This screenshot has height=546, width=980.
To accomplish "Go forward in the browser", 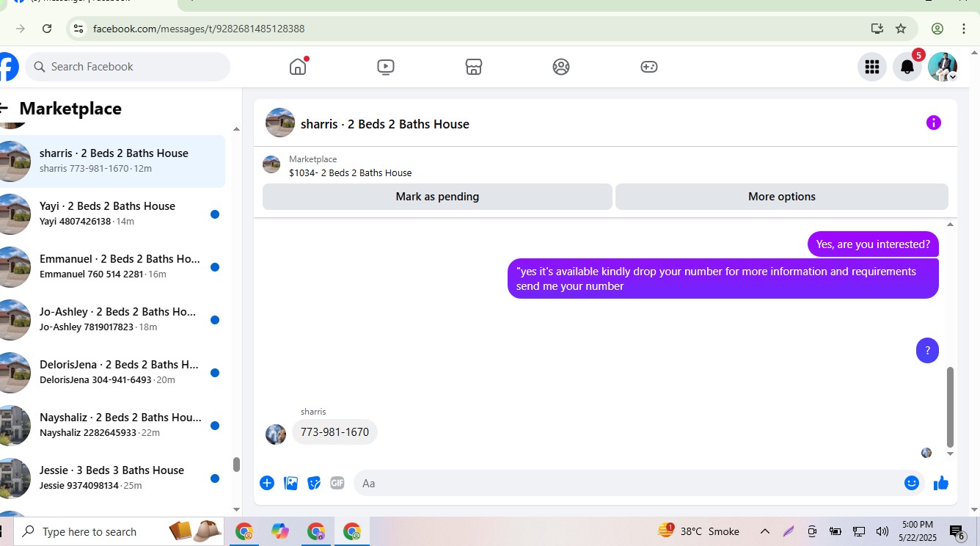I will (21, 29).
